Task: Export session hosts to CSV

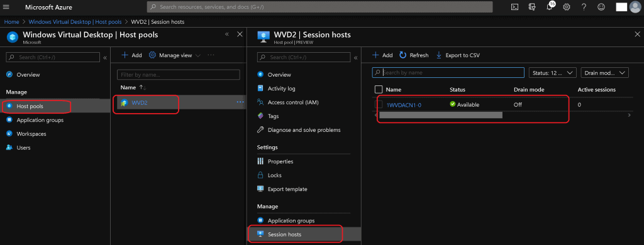Action: 458,55
